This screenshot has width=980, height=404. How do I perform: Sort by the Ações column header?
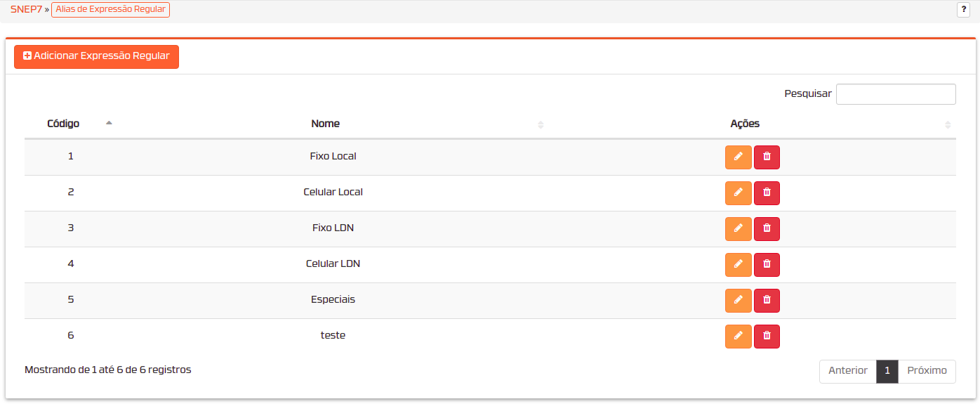click(745, 124)
